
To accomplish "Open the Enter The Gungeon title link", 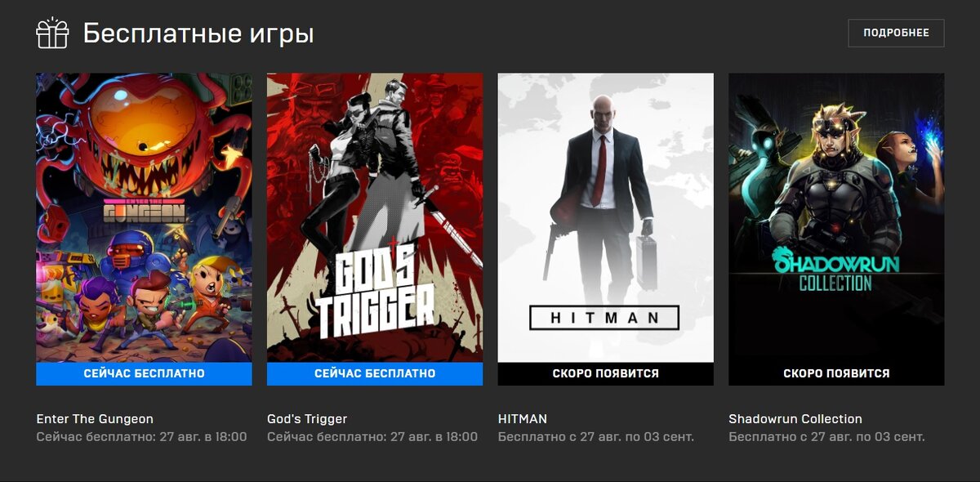I will (95, 419).
